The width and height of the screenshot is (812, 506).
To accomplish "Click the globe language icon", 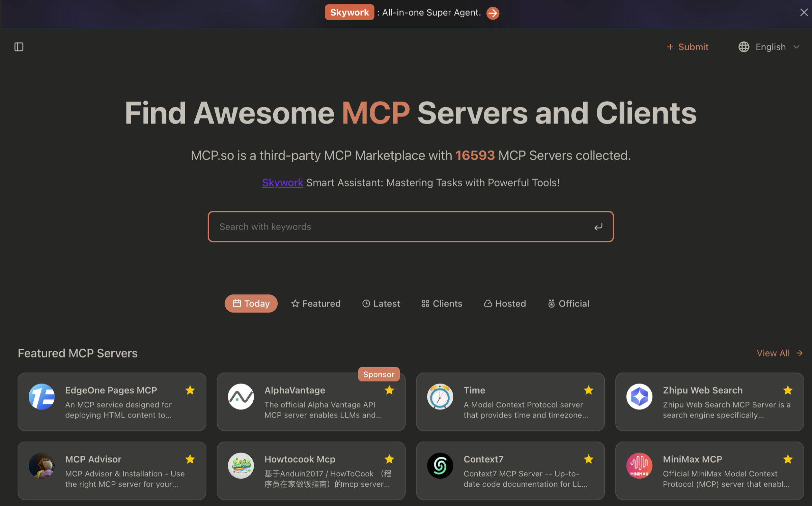I will (x=744, y=47).
